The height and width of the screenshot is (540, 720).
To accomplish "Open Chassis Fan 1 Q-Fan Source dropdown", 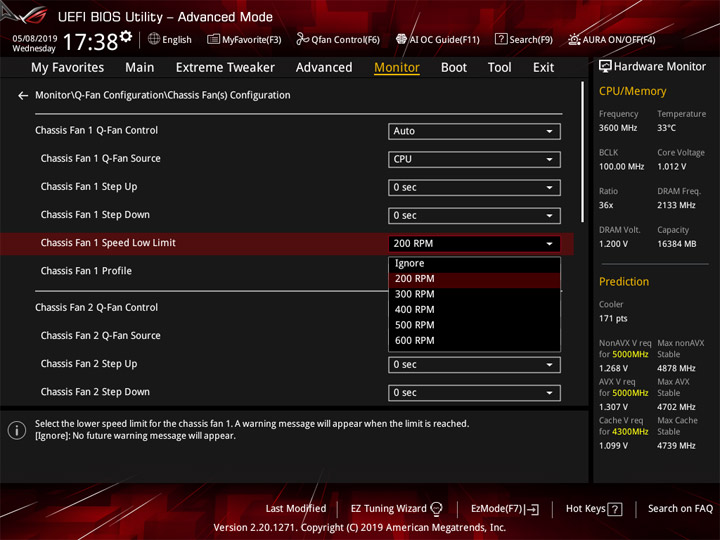I will [x=474, y=159].
